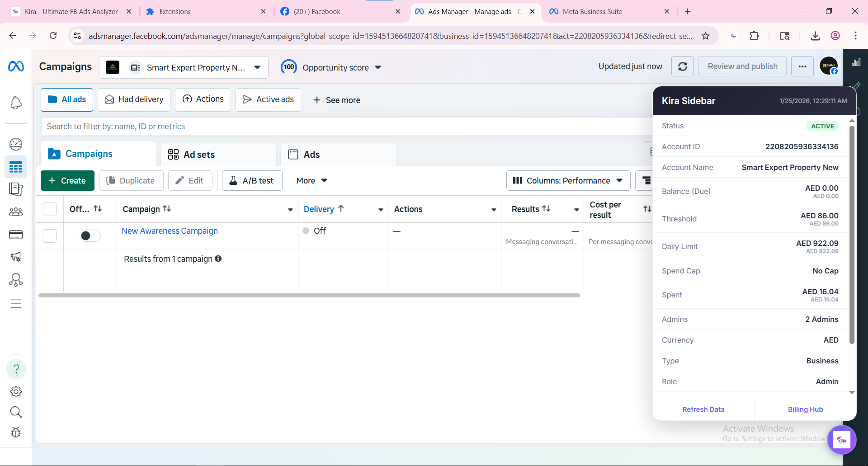Open the Meta logo home icon
Screen dimensions: 868x466
pos(16,66)
